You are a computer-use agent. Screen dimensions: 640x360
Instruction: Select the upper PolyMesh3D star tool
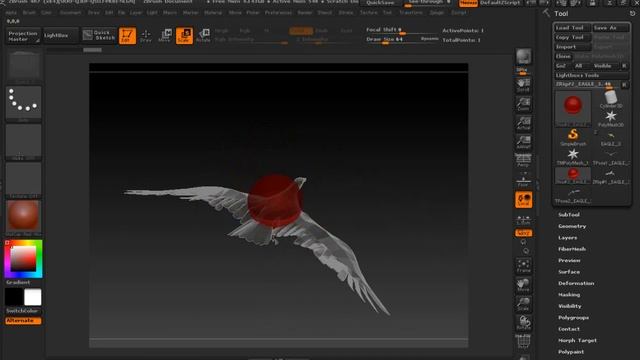coord(611,118)
